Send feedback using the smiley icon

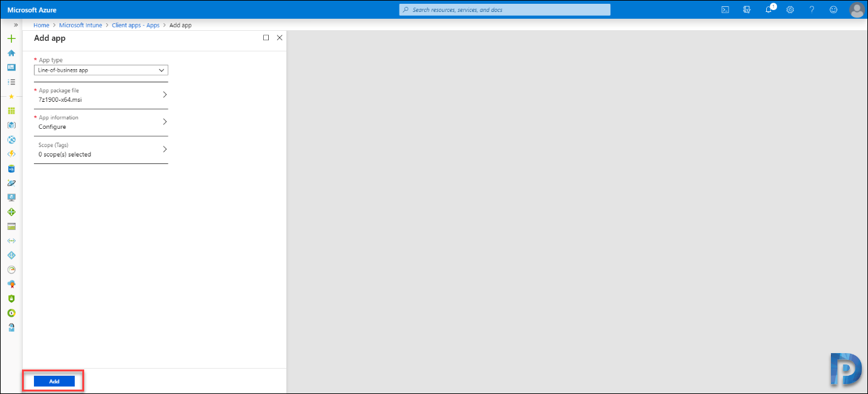[833, 9]
